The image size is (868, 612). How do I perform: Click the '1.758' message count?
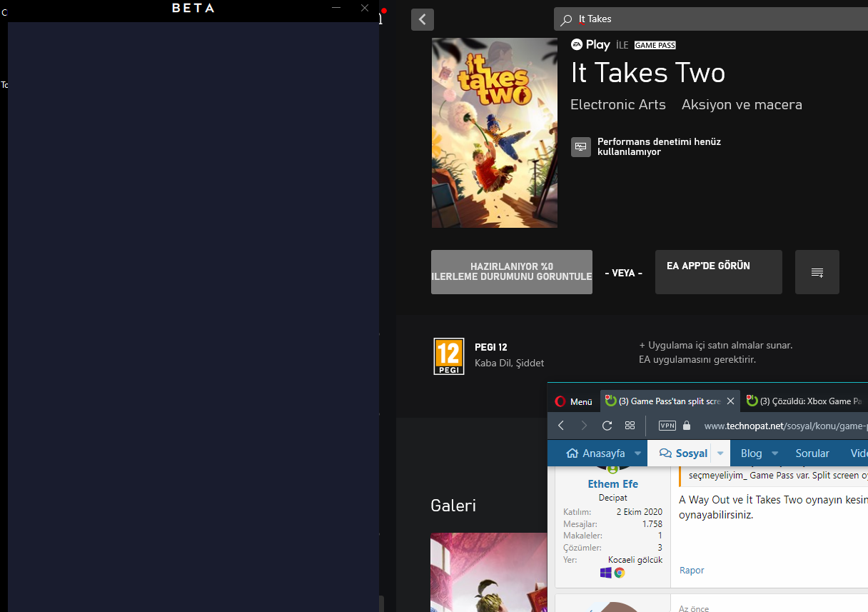pos(652,524)
